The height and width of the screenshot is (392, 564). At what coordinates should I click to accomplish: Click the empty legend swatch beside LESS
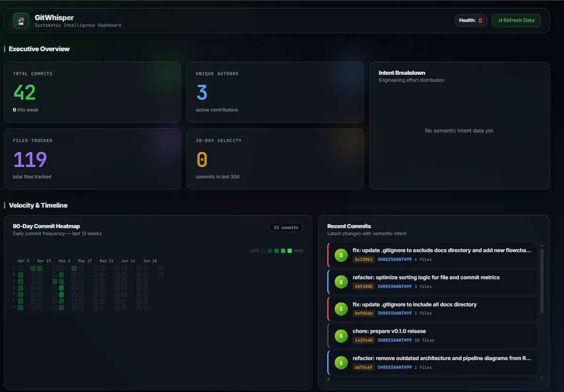[x=263, y=251]
